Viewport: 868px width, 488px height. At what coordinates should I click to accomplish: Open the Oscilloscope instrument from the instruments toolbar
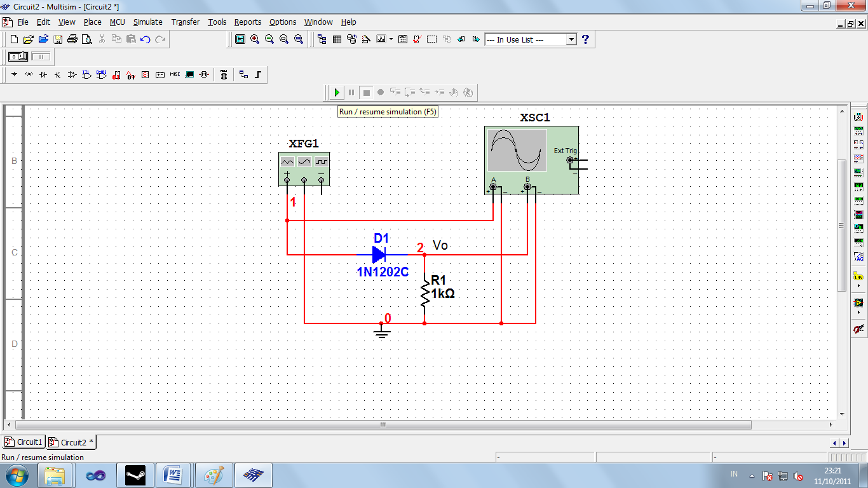click(x=860, y=159)
